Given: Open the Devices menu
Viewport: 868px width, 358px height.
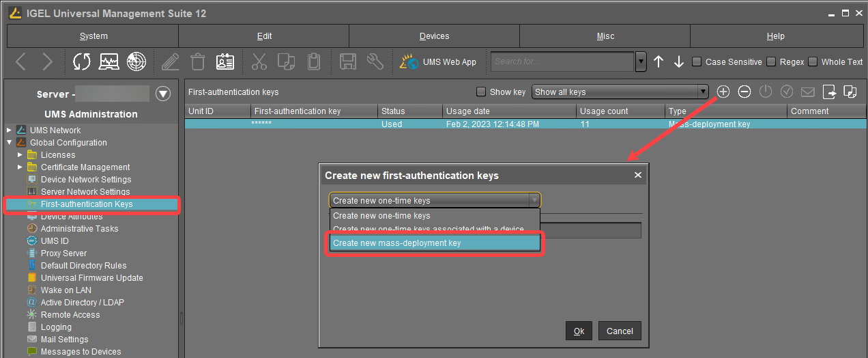Looking at the screenshot, I should click(434, 36).
